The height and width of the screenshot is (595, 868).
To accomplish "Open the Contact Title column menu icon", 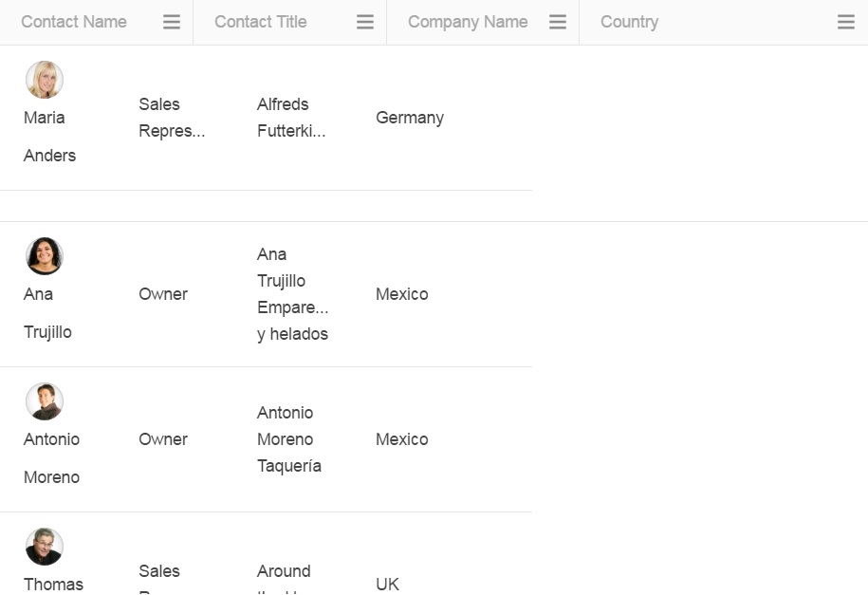I will point(365,22).
